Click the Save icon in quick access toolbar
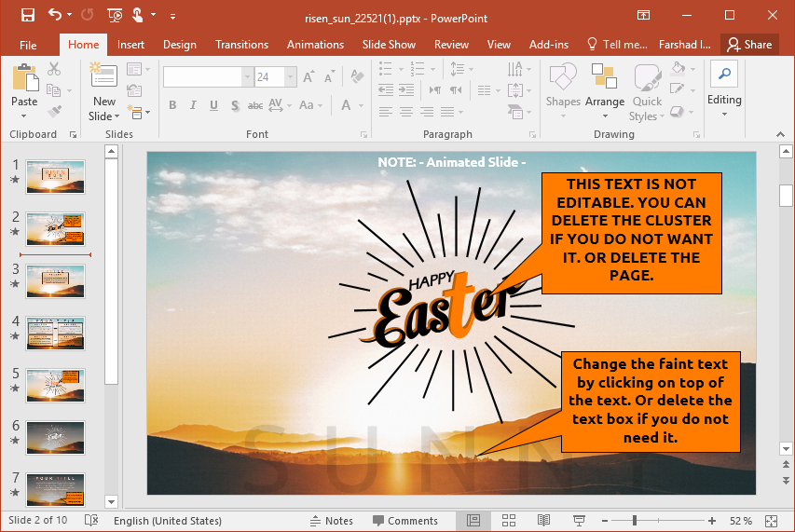Image resolution: width=795 pixels, height=532 pixels. point(27,15)
